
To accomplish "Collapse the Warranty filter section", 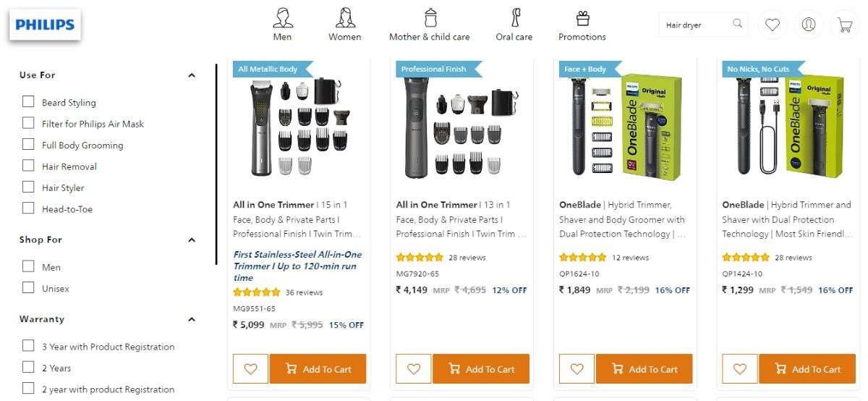I will 192,319.
